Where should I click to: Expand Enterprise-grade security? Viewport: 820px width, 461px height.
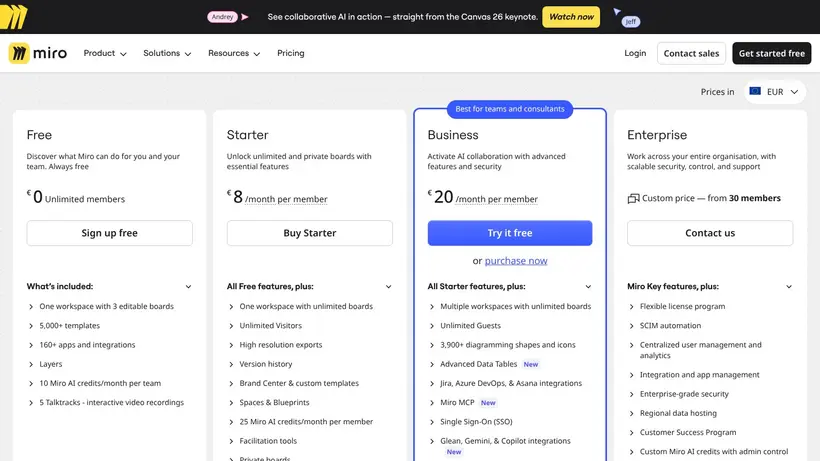[x=679, y=394]
